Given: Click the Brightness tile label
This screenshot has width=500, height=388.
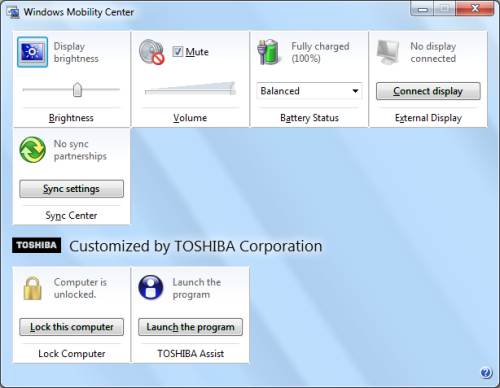Looking at the screenshot, I should pyautogui.click(x=71, y=118).
